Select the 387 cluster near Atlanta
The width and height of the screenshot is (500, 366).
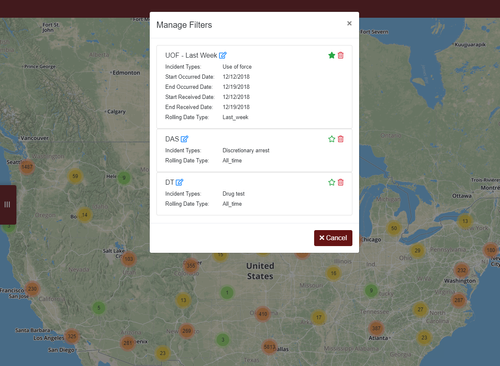[376, 328]
